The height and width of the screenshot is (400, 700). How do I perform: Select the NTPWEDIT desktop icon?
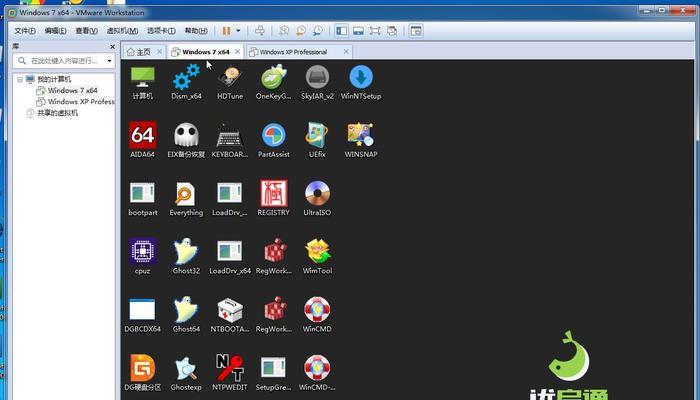tap(230, 373)
